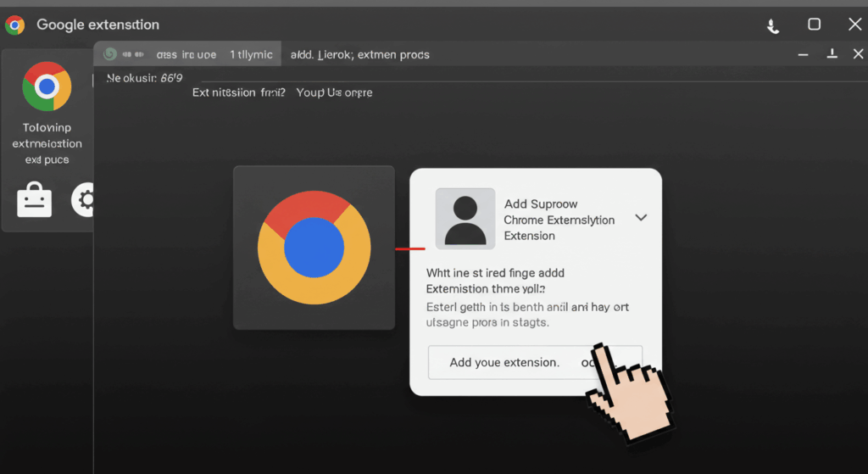Screen dimensions: 868x474
Task: Open the gear settings icon in sidebar
Action: pyautogui.click(x=84, y=199)
